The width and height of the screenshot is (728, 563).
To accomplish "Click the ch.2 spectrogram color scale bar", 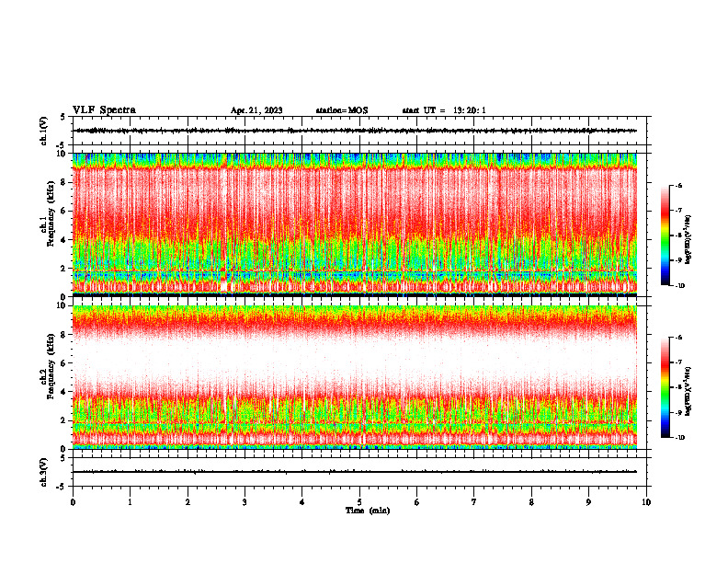I will pyautogui.click(x=665, y=387).
